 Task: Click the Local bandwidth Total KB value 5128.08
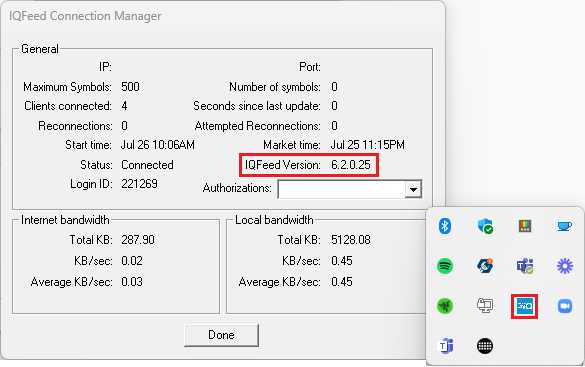(351, 239)
